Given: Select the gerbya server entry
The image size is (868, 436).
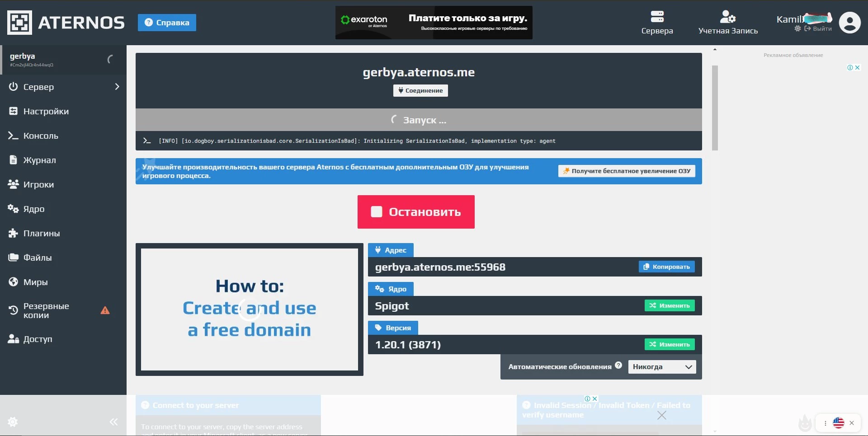Looking at the screenshot, I should pos(63,60).
